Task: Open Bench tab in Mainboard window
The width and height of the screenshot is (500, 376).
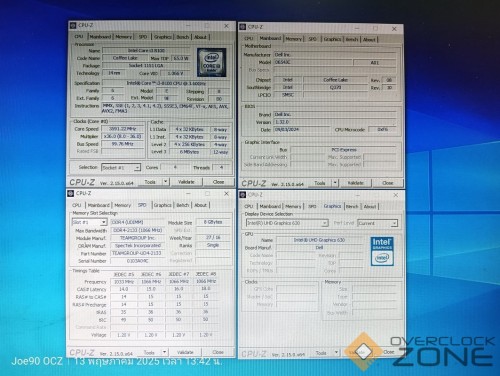Action: [352, 39]
